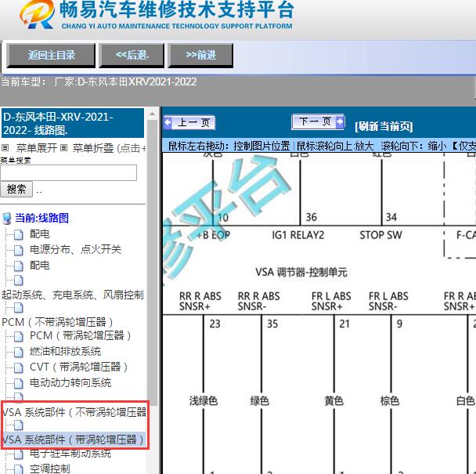Open VSA 系统部件（不带涡轮增压器） item
476x474 pixels.
point(74,412)
